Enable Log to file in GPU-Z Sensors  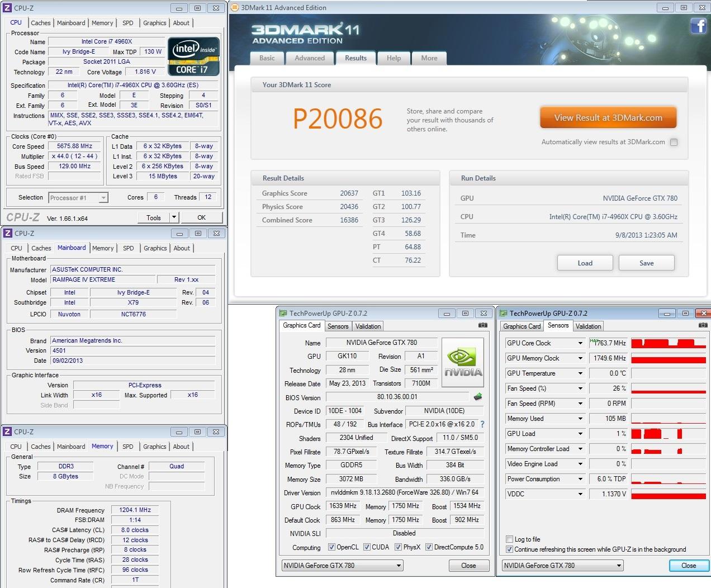(509, 539)
